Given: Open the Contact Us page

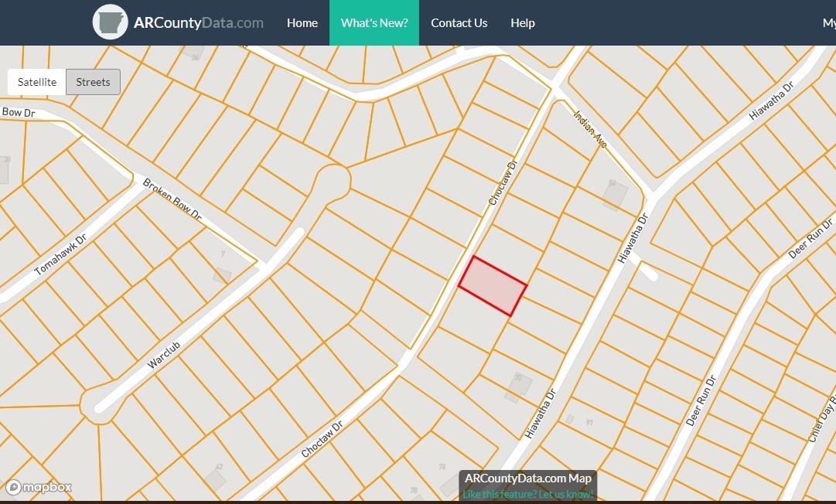Looking at the screenshot, I should (459, 23).
